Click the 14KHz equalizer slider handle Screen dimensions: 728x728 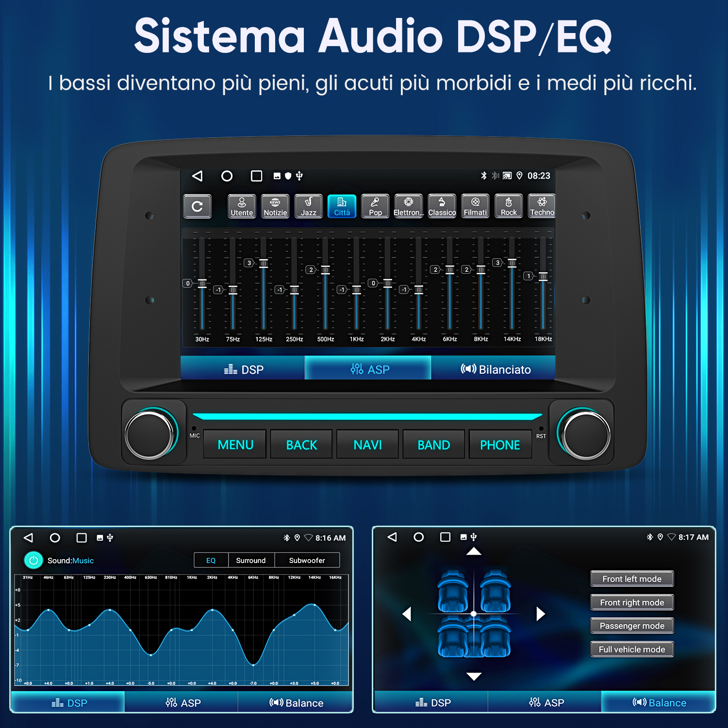pyautogui.click(x=512, y=263)
